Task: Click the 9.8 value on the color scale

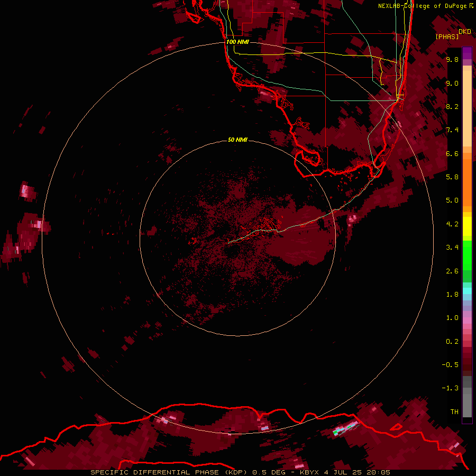Action: (x=452, y=60)
